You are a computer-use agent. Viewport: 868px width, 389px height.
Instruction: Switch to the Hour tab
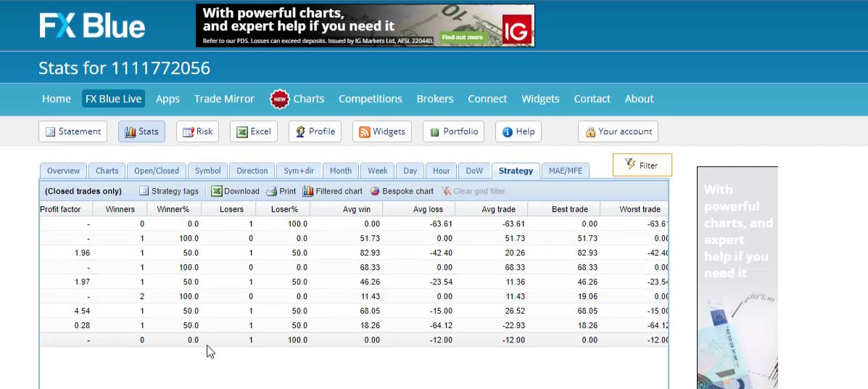[441, 171]
